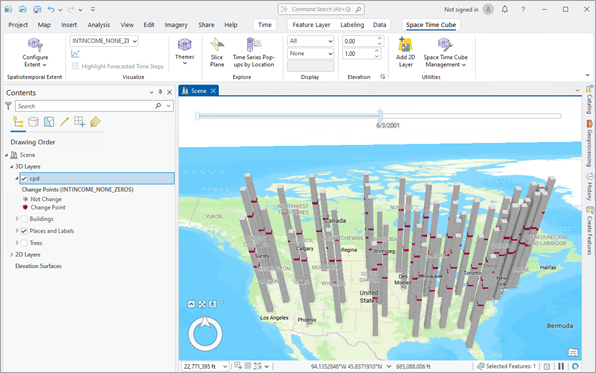Pin the Contents pane
596x373 pixels.
click(160, 92)
